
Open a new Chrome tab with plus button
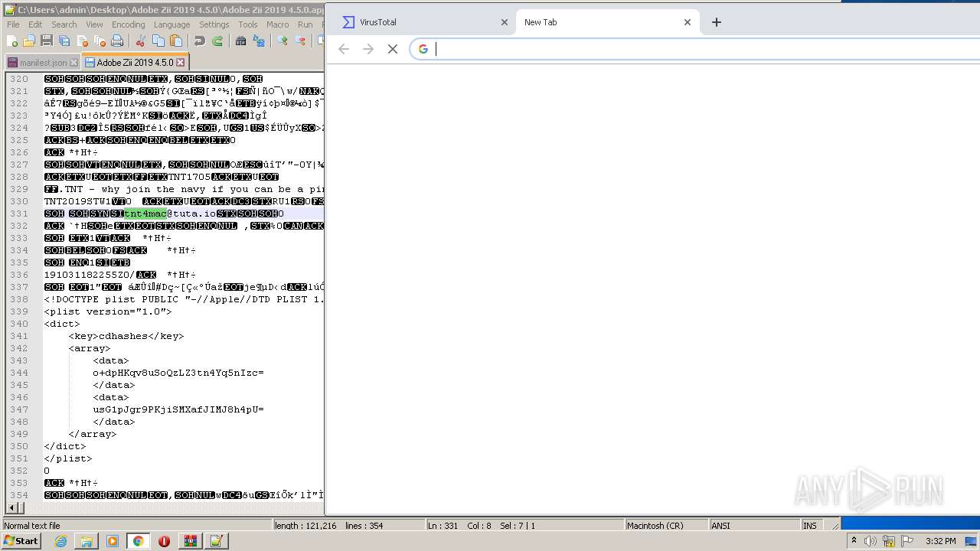coord(717,22)
